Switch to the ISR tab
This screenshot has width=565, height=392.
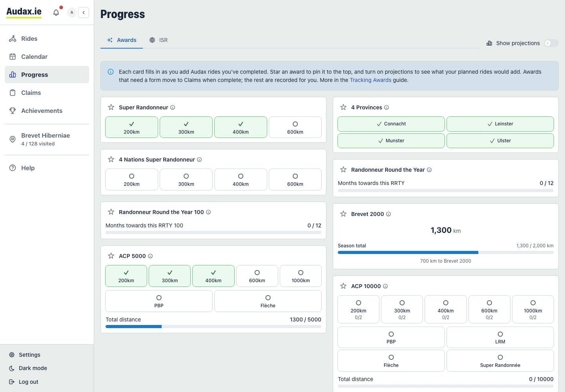[x=159, y=40]
